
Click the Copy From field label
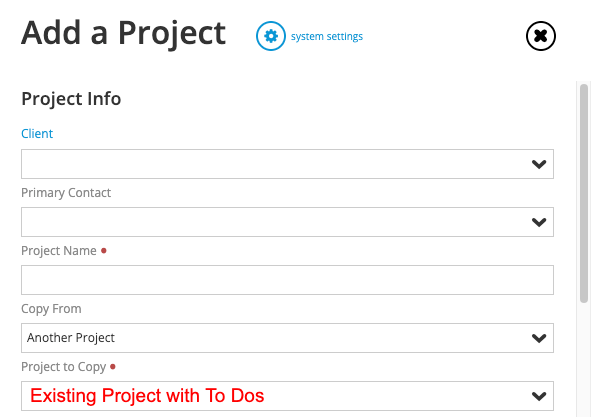[51, 309]
